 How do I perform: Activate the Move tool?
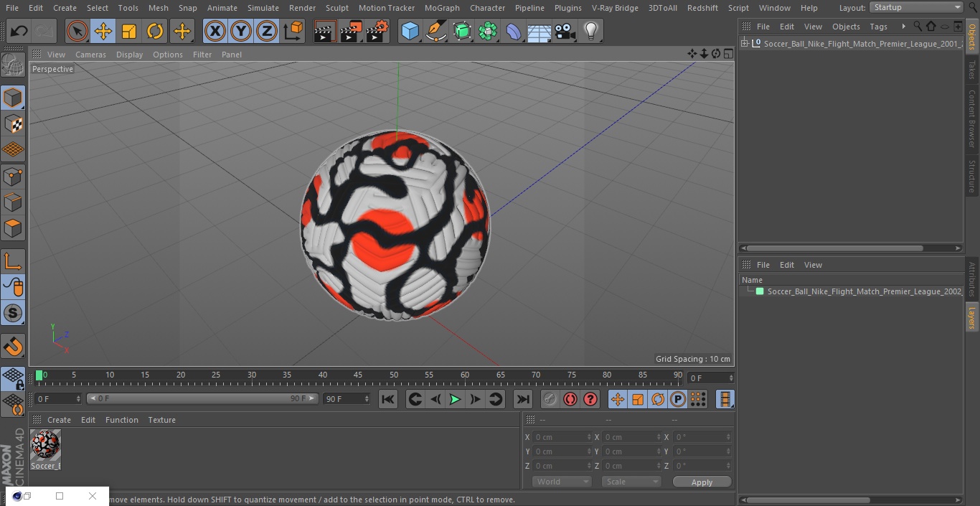pos(103,32)
